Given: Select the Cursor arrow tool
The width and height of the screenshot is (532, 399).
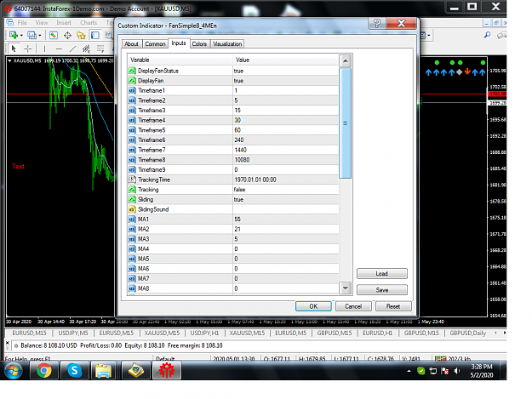Looking at the screenshot, I should pyautogui.click(x=14, y=48).
